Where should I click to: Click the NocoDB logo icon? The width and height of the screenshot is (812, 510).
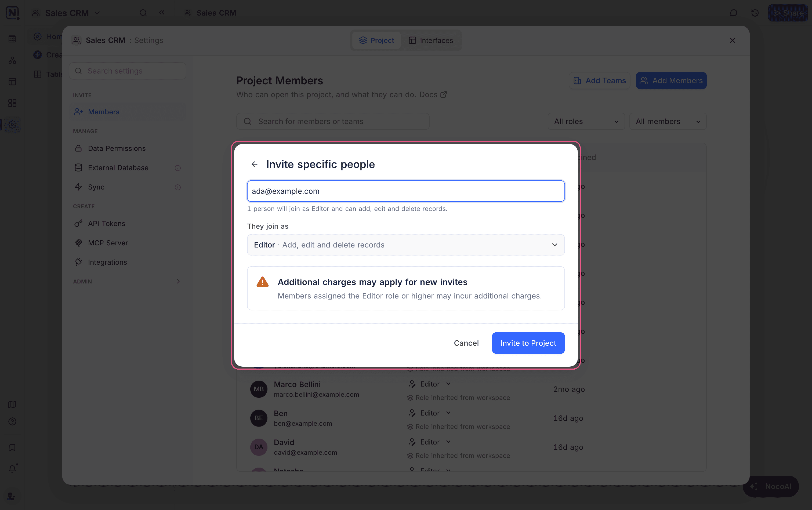tap(12, 13)
